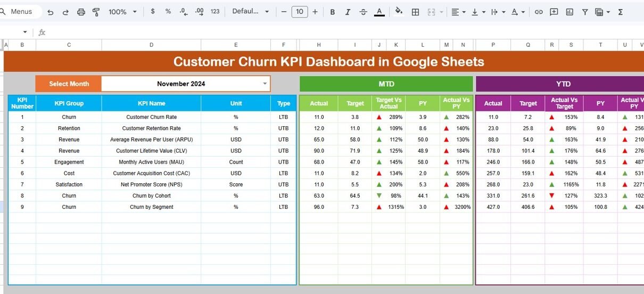Screen dimensions: 644x294
Task: Open the Functions sigma icon
Action: 621,12
